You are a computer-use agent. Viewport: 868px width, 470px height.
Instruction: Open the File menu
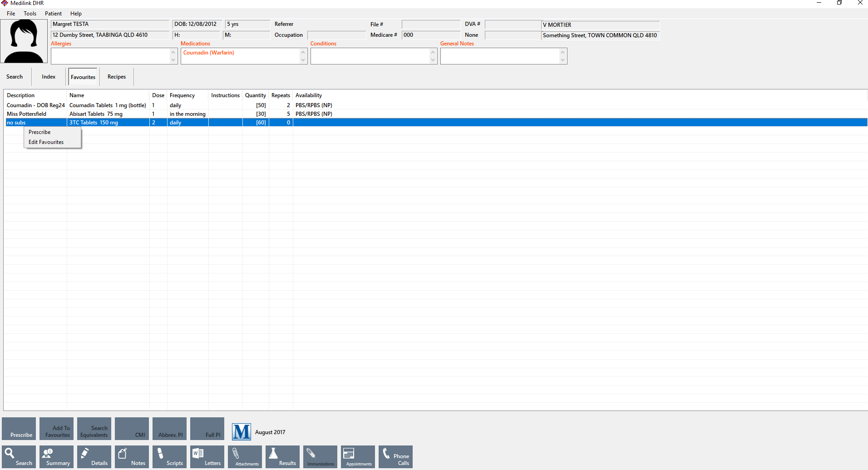tap(11, 14)
